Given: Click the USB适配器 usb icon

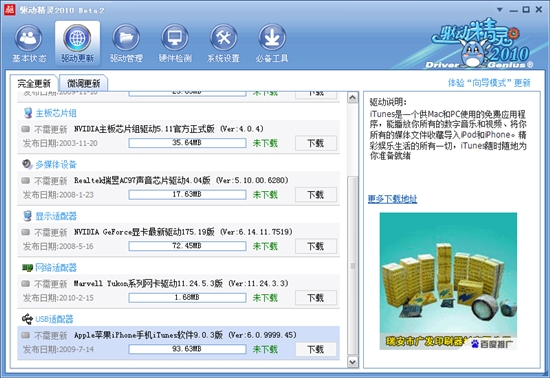Looking at the screenshot, I should coord(27,319).
